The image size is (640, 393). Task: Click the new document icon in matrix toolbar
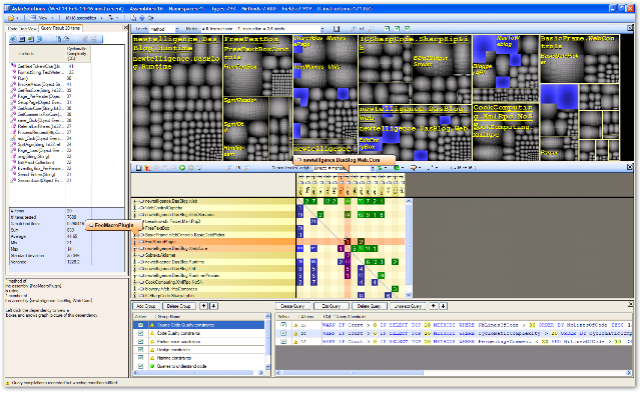(x=139, y=168)
